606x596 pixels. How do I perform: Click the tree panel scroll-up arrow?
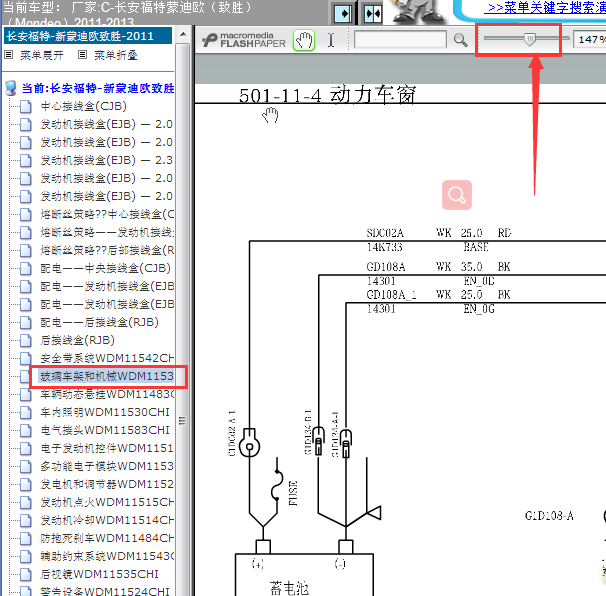click(x=183, y=34)
